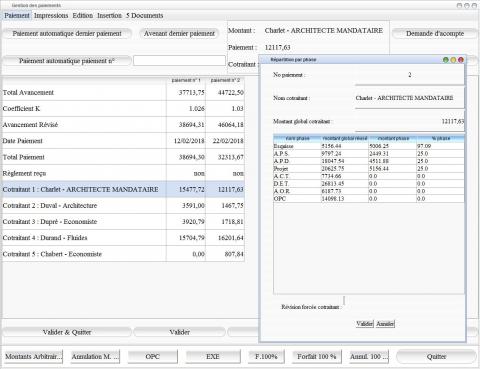
Task: Click column header paiement n° 2
Action: pos(225,80)
